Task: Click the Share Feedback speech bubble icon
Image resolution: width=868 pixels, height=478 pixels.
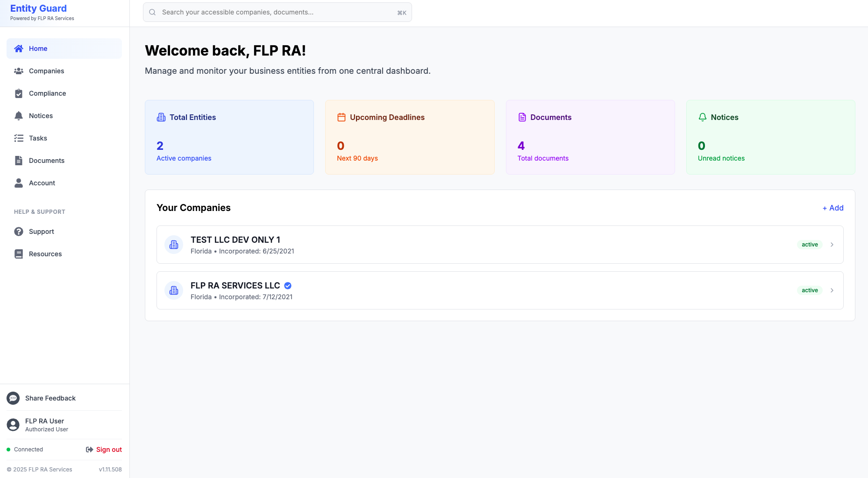Action: [13, 398]
